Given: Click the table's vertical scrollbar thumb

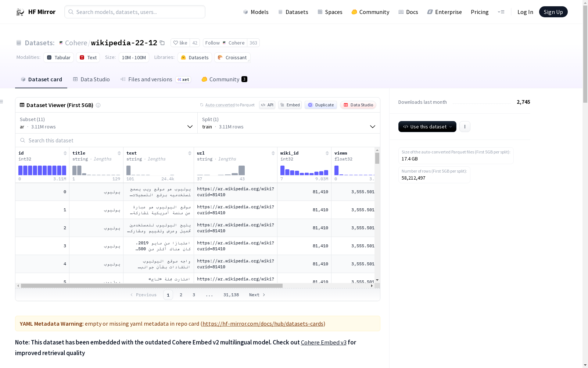Looking at the screenshot, I should coord(377,158).
